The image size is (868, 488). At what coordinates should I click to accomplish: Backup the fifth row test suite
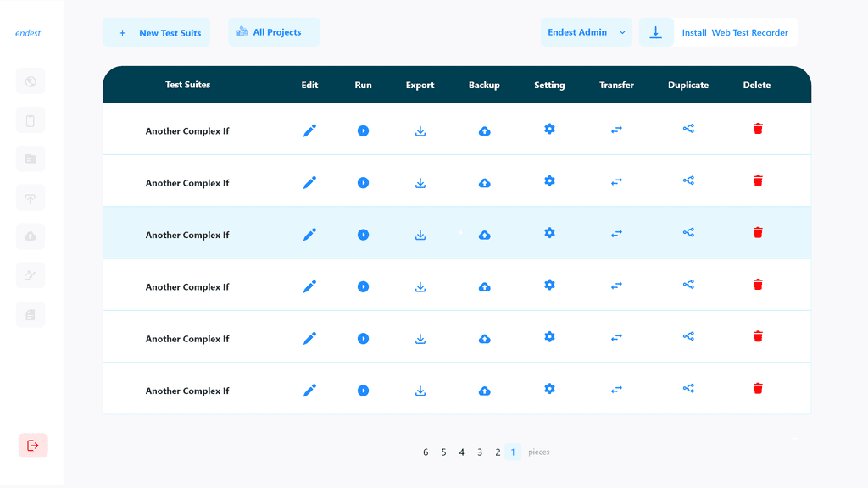(484, 339)
